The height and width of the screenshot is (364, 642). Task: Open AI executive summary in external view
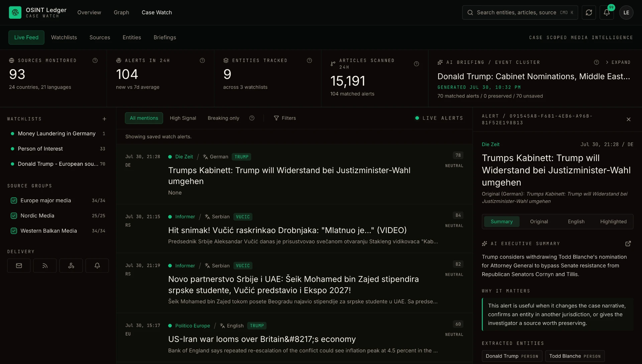point(628,244)
